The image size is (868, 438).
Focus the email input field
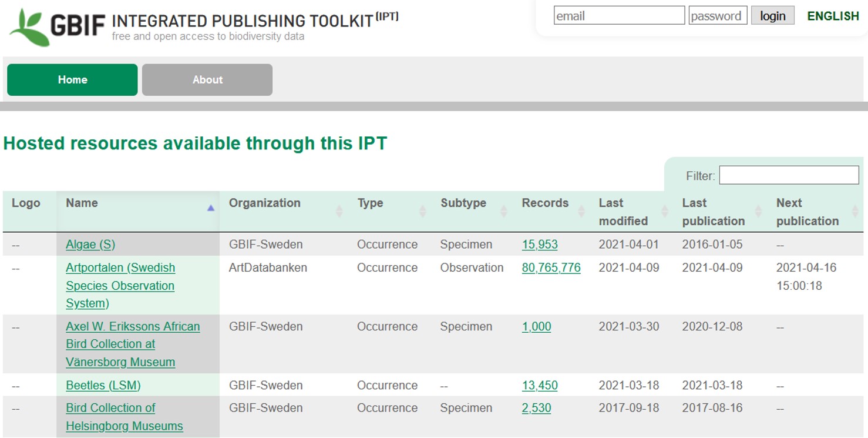(x=619, y=15)
